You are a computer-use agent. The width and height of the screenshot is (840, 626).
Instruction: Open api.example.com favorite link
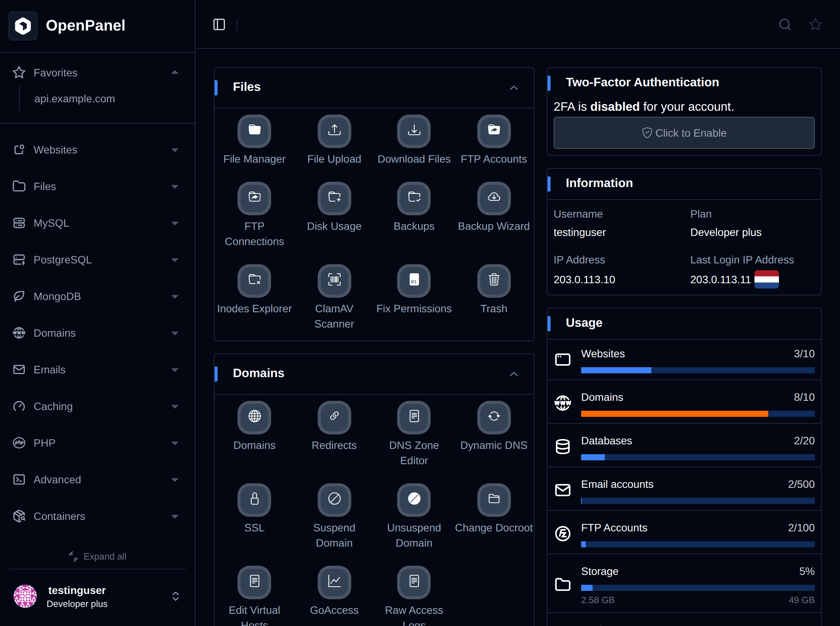click(x=74, y=98)
